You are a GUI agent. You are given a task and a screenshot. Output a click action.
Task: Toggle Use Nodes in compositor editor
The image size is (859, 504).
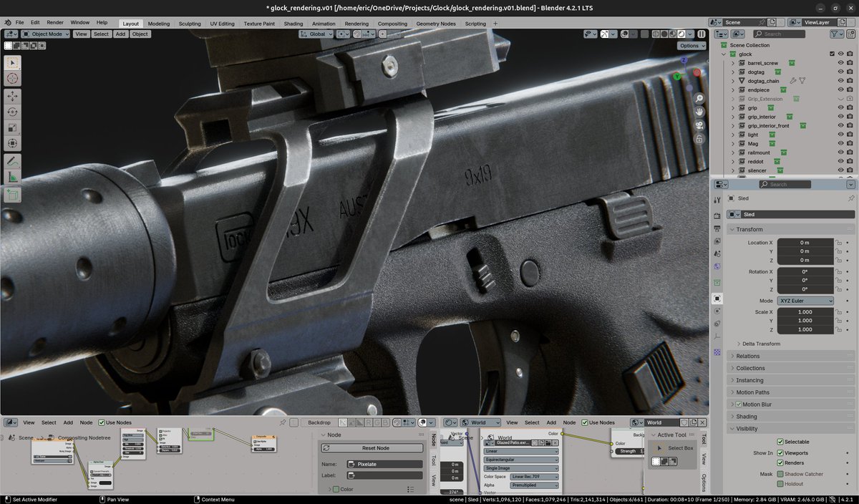[x=102, y=422]
